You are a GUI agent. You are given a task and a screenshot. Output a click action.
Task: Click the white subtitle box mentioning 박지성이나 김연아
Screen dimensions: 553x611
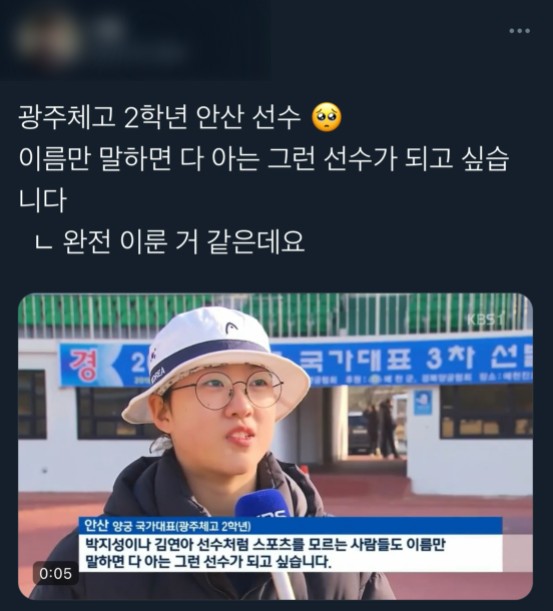290,553
